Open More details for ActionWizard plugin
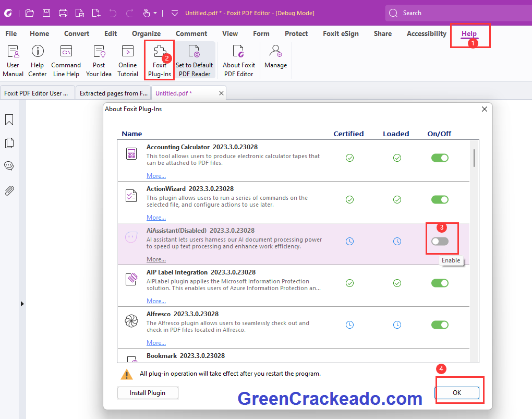Screen dimensions: 532x419 [156, 217]
